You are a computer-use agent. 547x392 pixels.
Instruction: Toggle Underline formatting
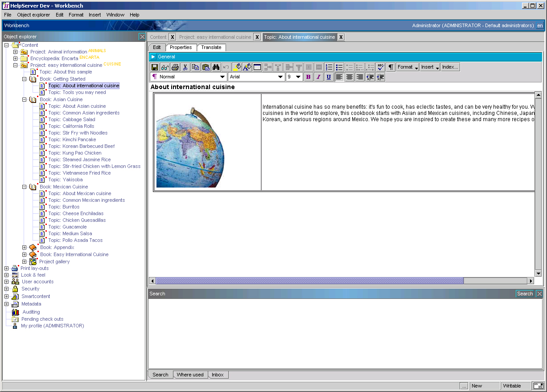(x=329, y=77)
